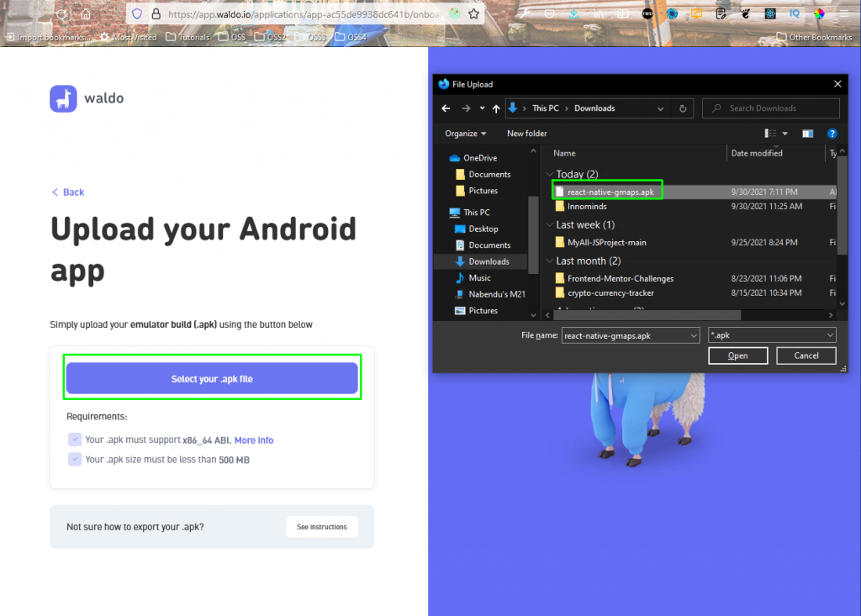
Task: Click the IQ extension icon in the toolbar
Action: coord(796,14)
